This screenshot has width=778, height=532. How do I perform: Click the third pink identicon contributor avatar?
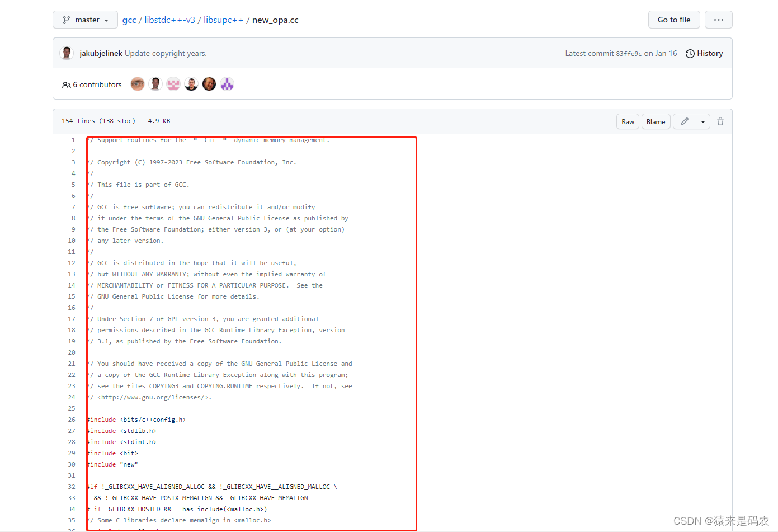(173, 84)
